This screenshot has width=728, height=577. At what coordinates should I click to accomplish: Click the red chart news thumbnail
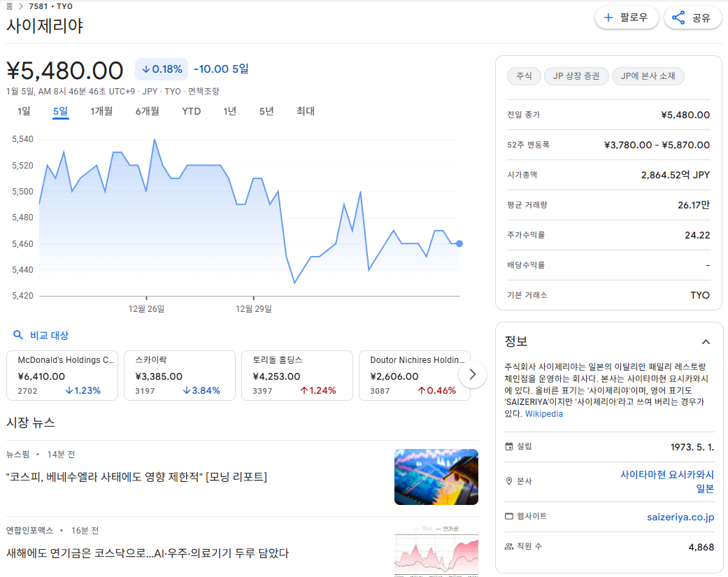point(436,551)
